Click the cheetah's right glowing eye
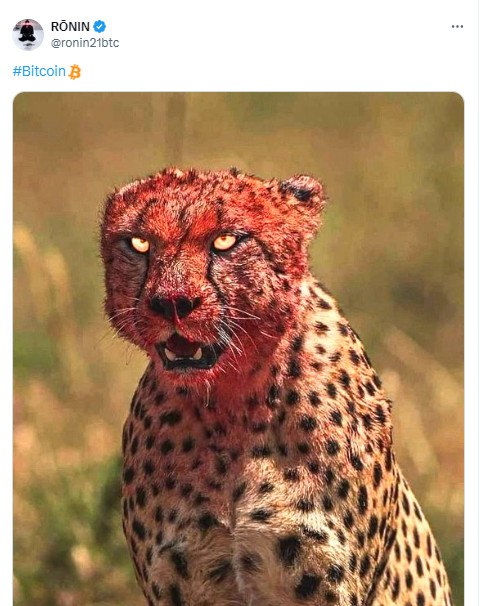The width and height of the screenshot is (480, 606). pyautogui.click(x=225, y=242)
